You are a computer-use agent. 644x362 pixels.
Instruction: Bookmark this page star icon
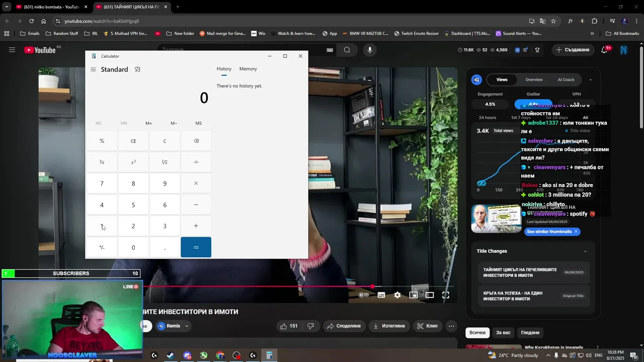(x=553, y=21)
